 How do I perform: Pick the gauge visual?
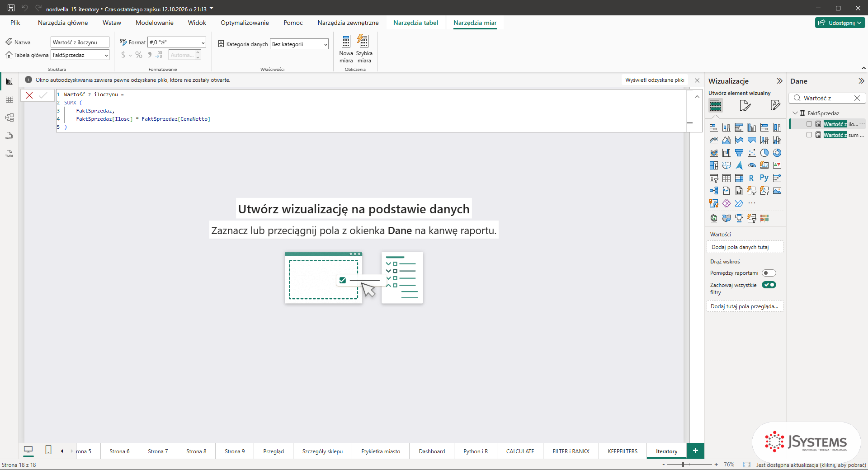(x=752, y=165)
